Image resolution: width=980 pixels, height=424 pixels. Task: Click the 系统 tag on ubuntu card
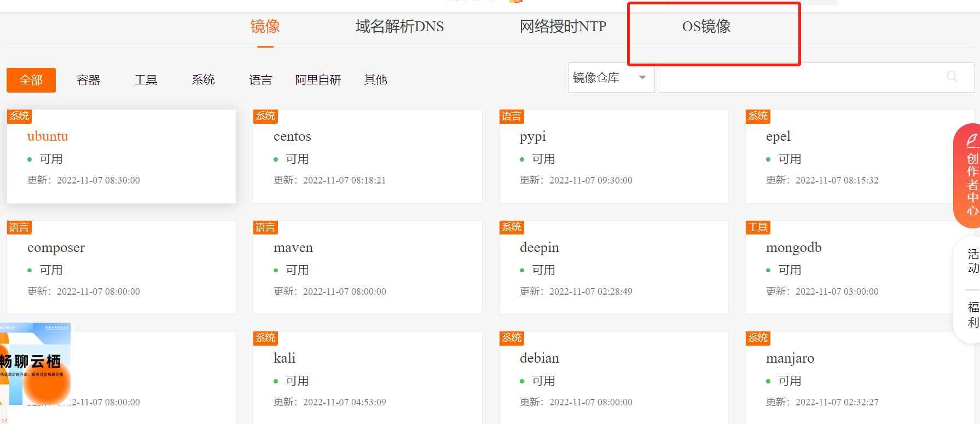pyautogui.click(x=19, y=116)
